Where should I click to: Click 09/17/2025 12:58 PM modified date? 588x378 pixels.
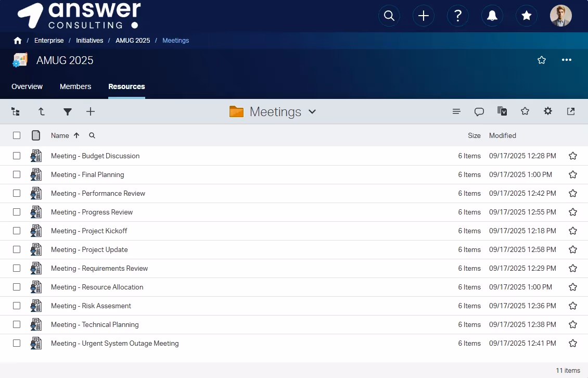pyautogui.click(x=522, y=249)
